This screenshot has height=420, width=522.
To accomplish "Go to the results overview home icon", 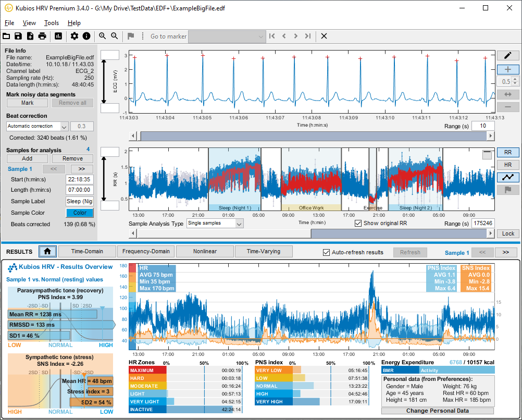I will pos(47,252).
